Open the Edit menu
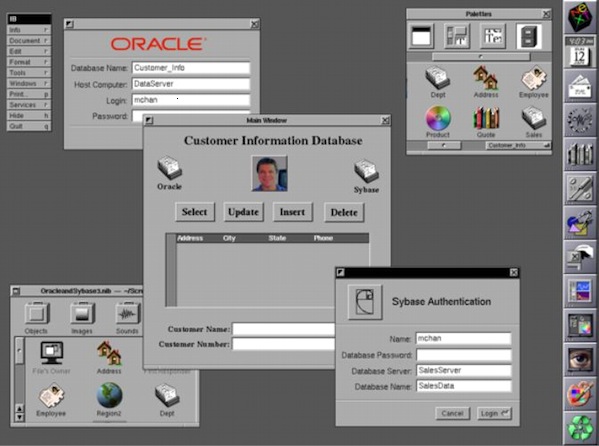This screenshot has height=446, width=599. [x=29, y=51]
